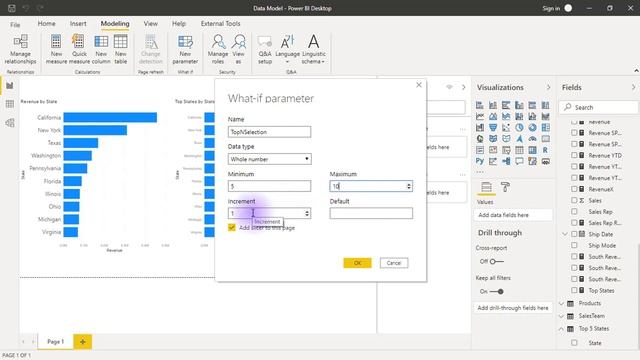Expand the Products table
Viewport: 640px width, 360px height.
pyautogui.click(x=561, y=303)
